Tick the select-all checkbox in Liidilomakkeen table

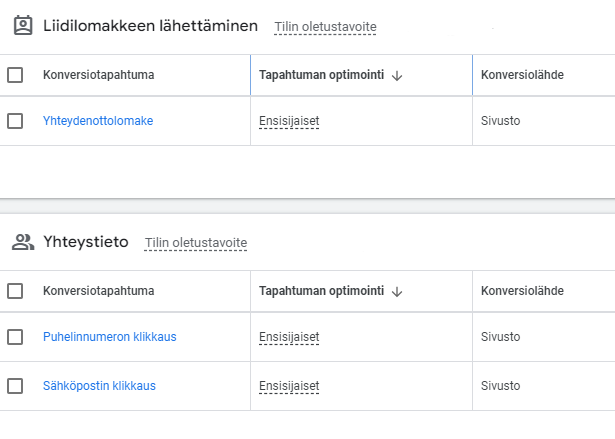tap(15, 75)
